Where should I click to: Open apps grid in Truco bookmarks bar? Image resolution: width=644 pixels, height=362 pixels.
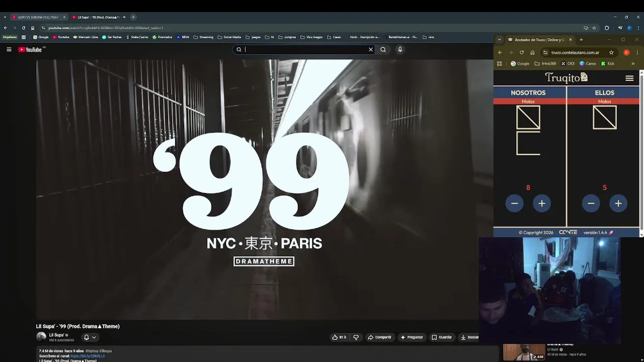pos(500,63)
